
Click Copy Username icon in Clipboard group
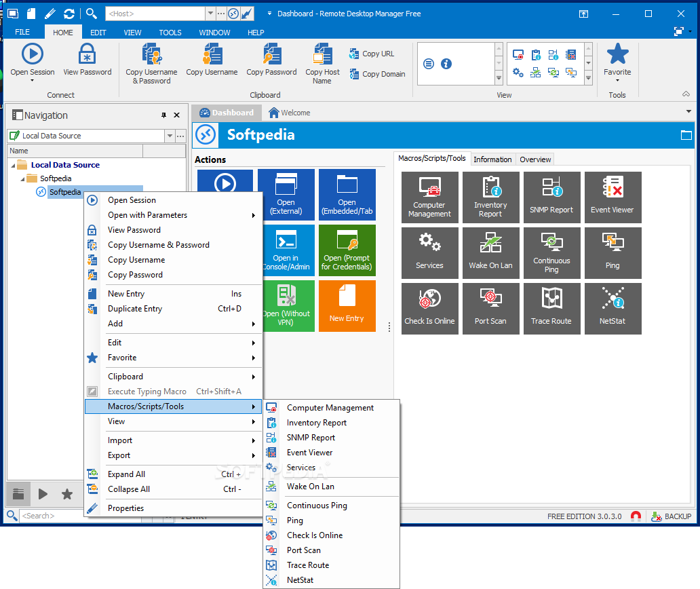coord(212,54)
